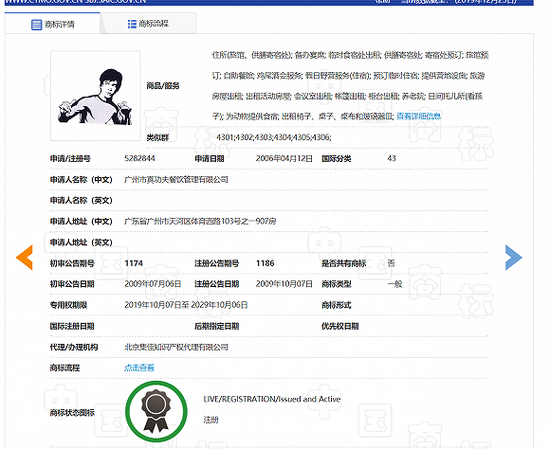
Task: Switch to the 商标流程 tab
Action: click(x=148, y=24)
